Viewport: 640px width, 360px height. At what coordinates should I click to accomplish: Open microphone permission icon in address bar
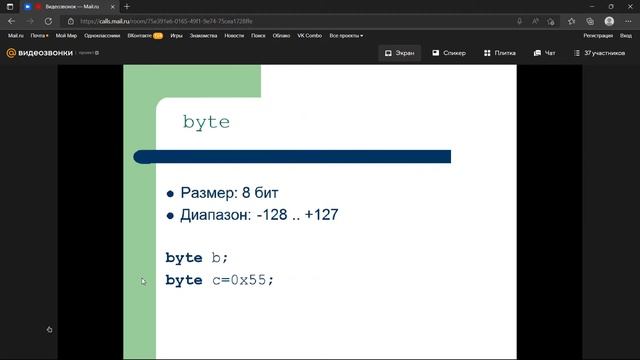(519, 21)
